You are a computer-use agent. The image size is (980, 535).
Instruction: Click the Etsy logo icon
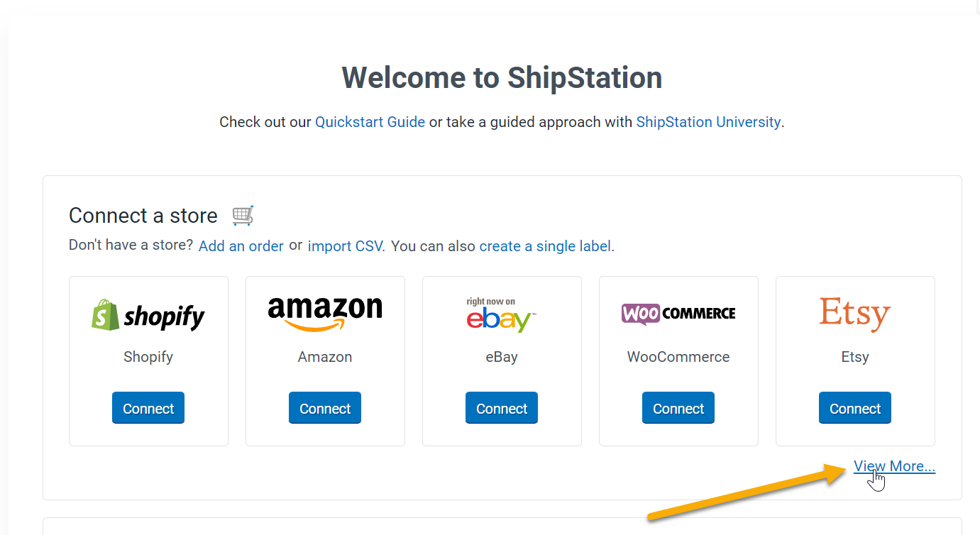click(x=854, y=313)
